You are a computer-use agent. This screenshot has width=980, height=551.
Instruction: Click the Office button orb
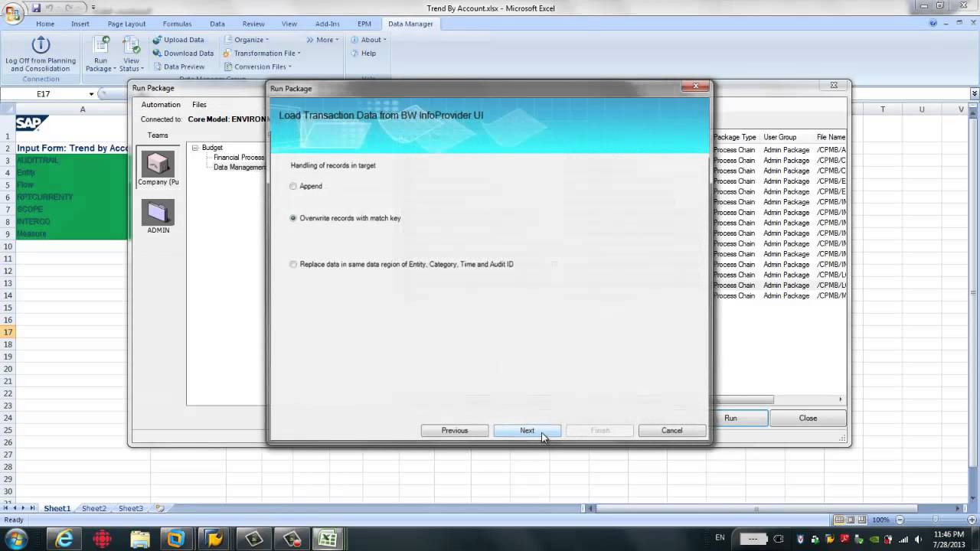click(x=12, y=13)
